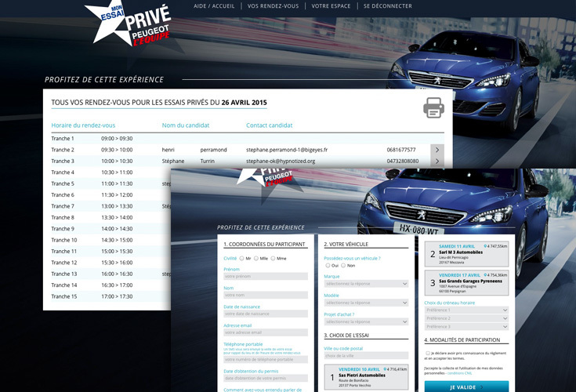Focus the Téléphone portable field

coord(266,359)
